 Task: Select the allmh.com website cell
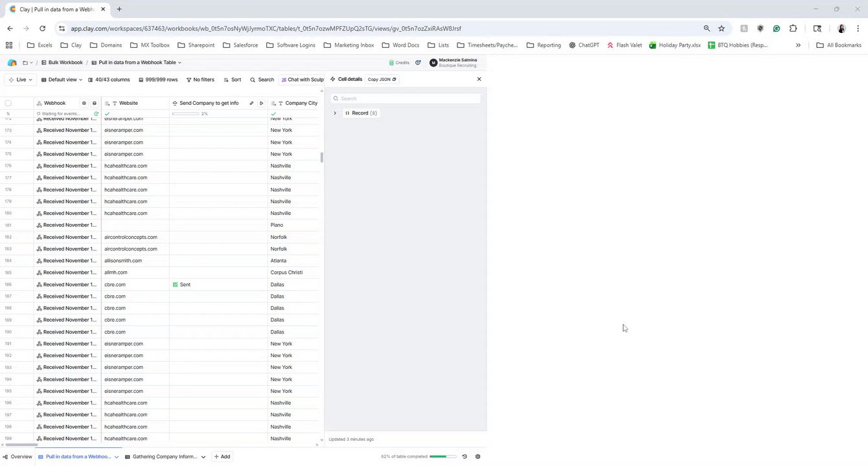pyautogui.click(x=135, y=272)
